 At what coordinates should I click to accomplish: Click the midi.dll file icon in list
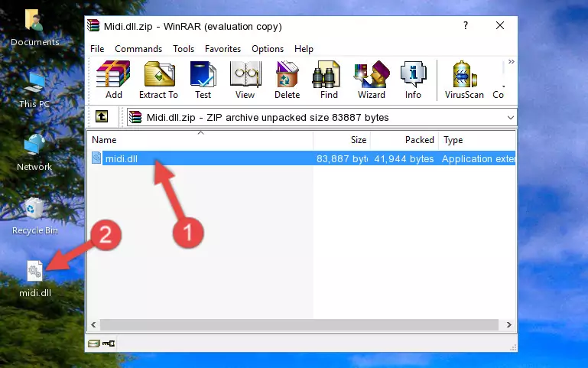[96, 158]
